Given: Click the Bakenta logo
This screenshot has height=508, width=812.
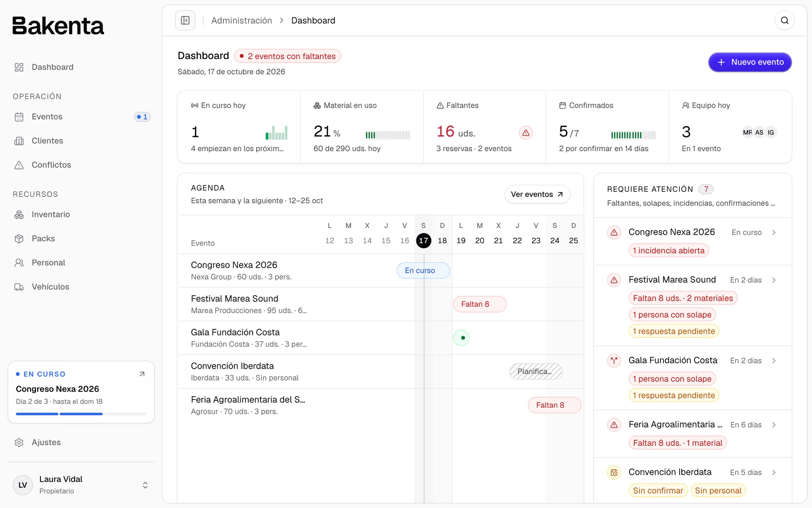Looking at the screenshot, I should pos(58,26).
